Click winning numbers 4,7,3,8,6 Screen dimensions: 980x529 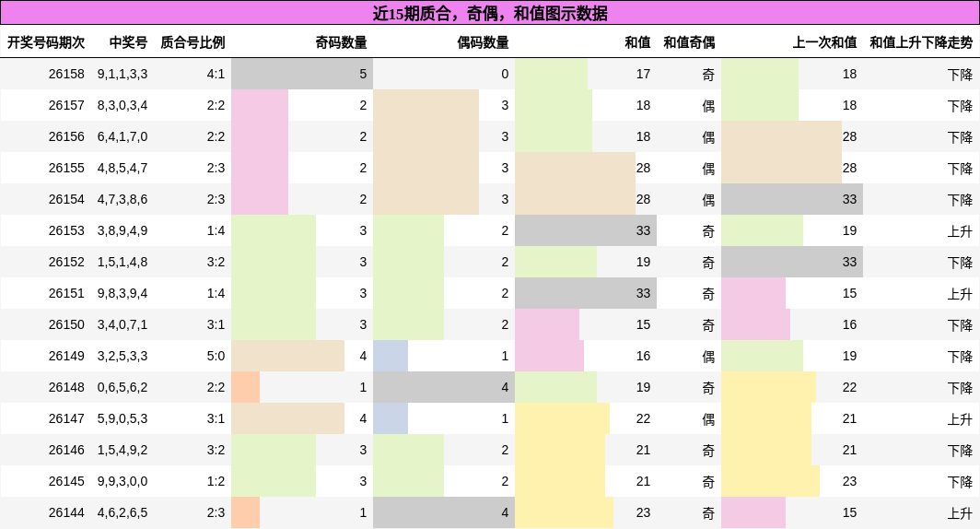pyautogui.click(x=122, y=199)
